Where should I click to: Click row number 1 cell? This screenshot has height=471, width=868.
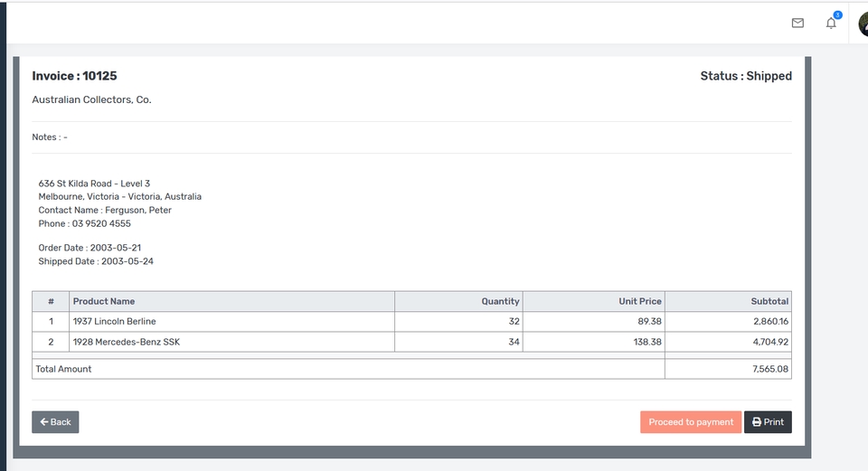tap(51, 322)
